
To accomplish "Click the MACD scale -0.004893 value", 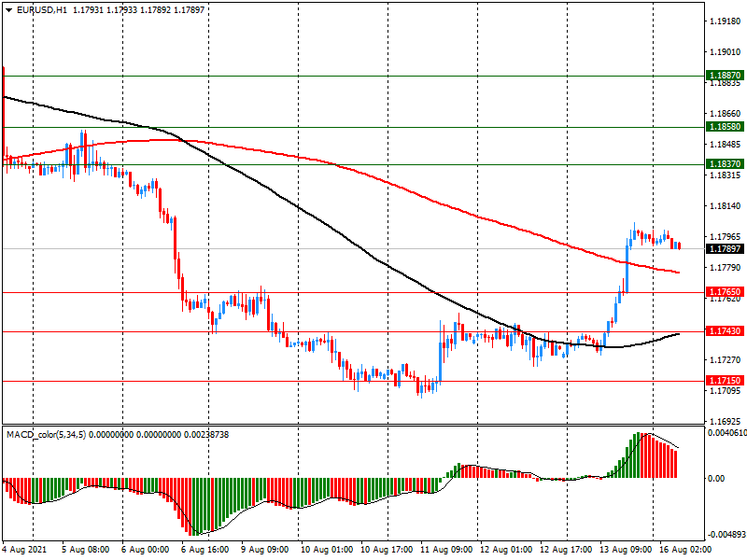I will tap(726, 534).
